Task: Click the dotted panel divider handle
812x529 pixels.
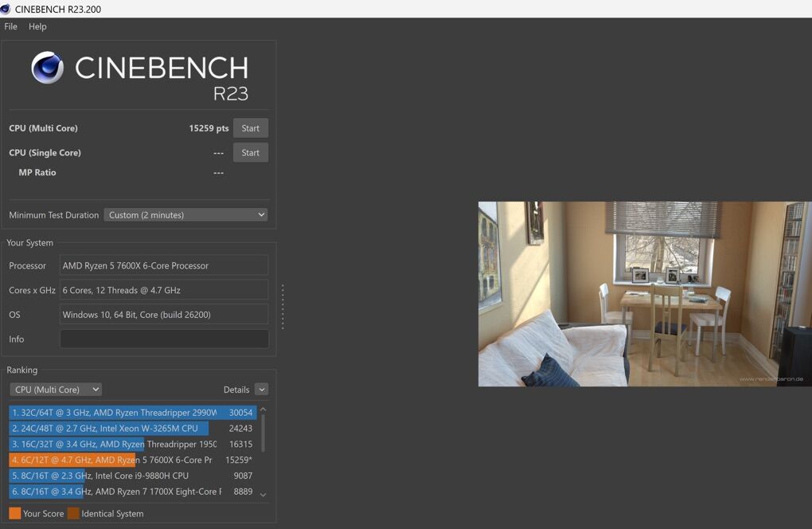Action: coord(283,306)
